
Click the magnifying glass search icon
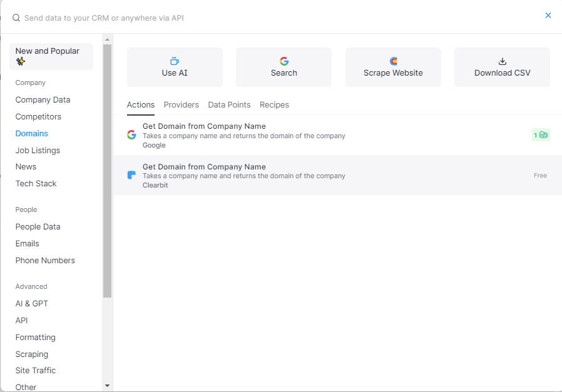click(16, 18)
